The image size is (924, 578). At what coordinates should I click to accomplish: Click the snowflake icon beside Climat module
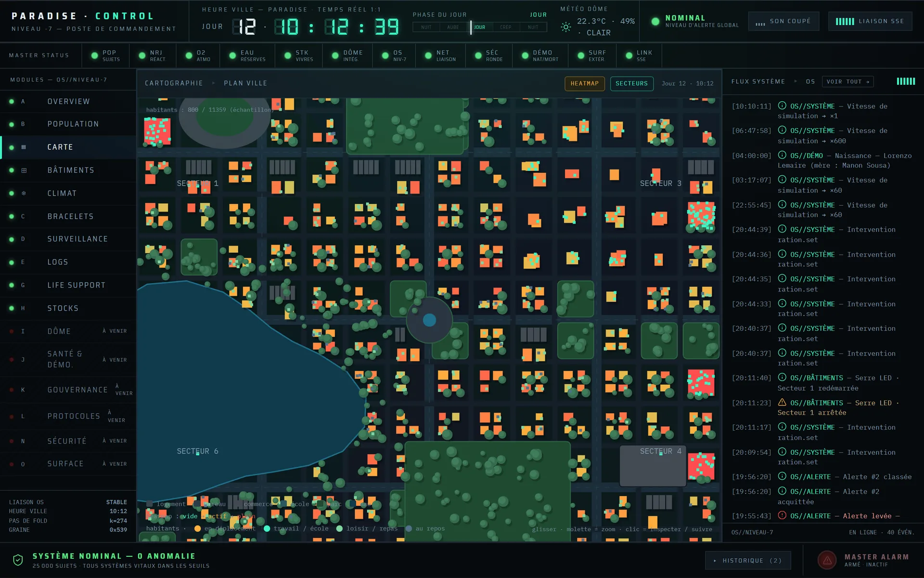point(24,193)
